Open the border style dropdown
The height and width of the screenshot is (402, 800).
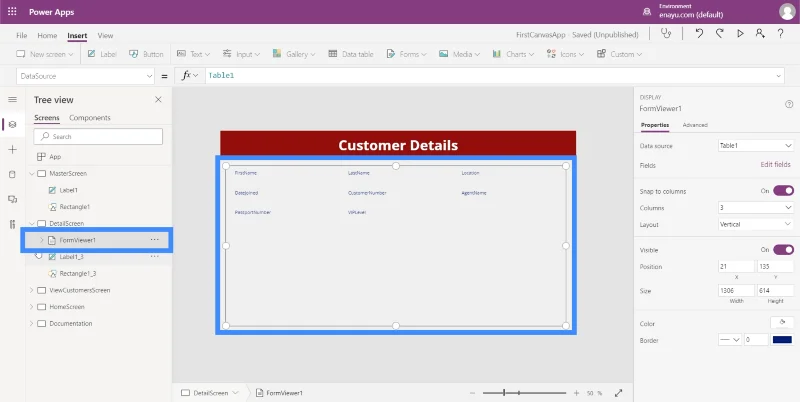pyautogui.click(x=730, y=340)
